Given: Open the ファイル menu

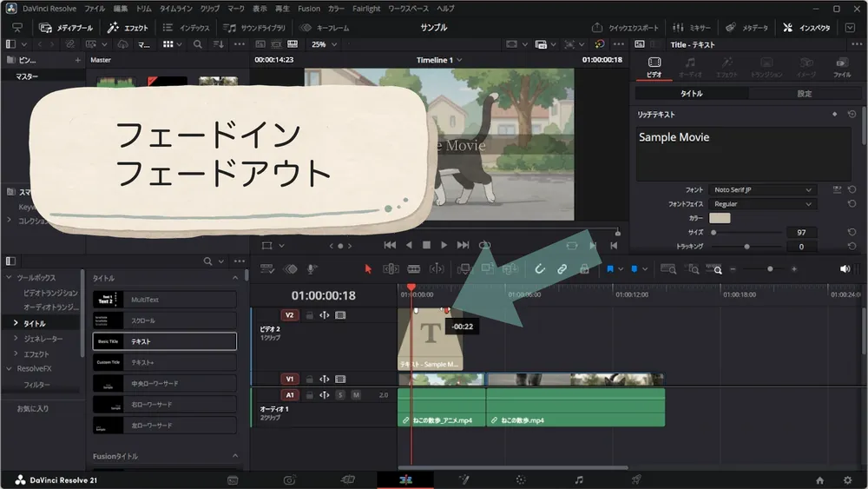Looking at the screenshot, I should 95,9.
